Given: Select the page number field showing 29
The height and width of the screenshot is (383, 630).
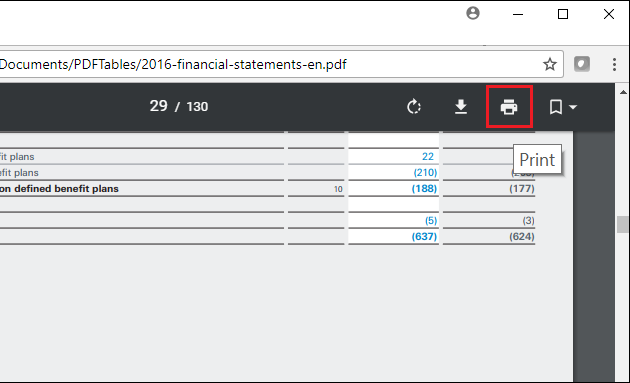Looking at the screenshot, I should (158, 106).
